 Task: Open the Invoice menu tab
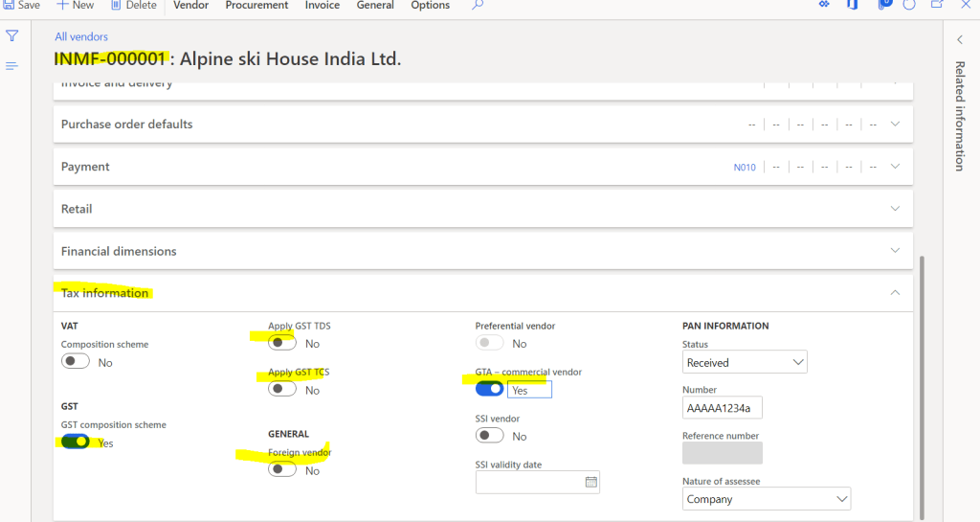(322, 6)
